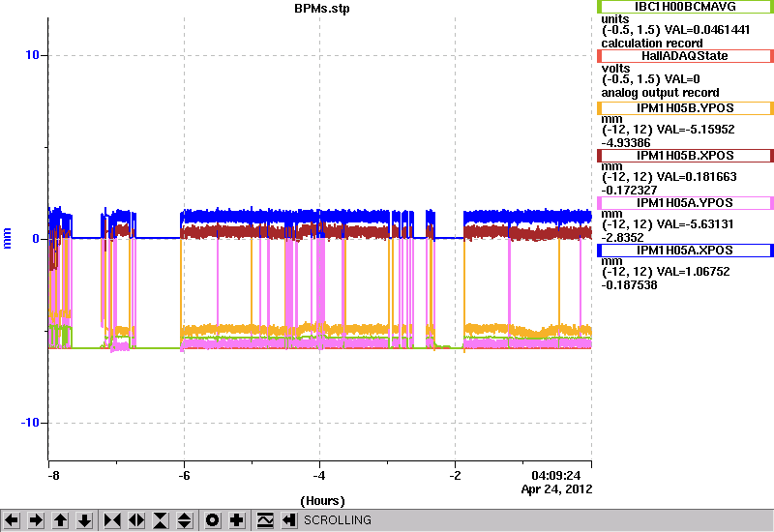Click the 10 label on the y-axis
The image size is (774, 532).
pyautogui.click(x=32, y=55)
